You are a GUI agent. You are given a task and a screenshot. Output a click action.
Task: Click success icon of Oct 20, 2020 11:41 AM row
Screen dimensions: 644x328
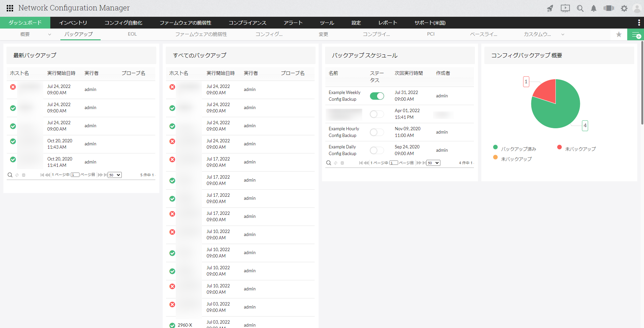pos(13,159)
